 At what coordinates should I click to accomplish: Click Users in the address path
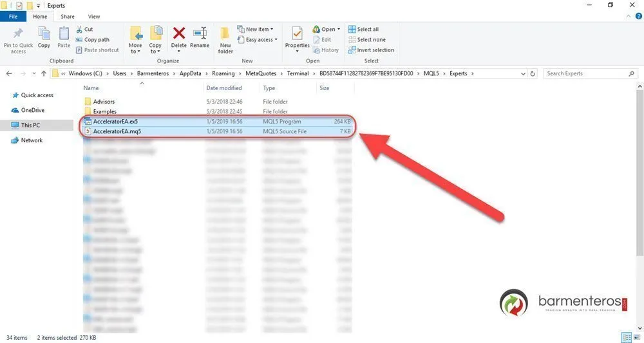pyautogui.click(x=120, y=73)
